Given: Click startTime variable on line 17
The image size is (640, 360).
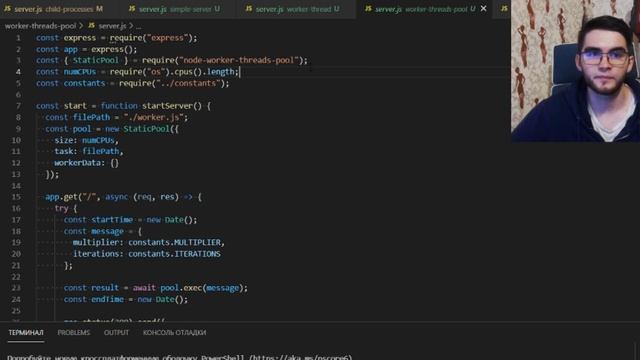Looking at the screenshot, I should [x=112, y=220].
